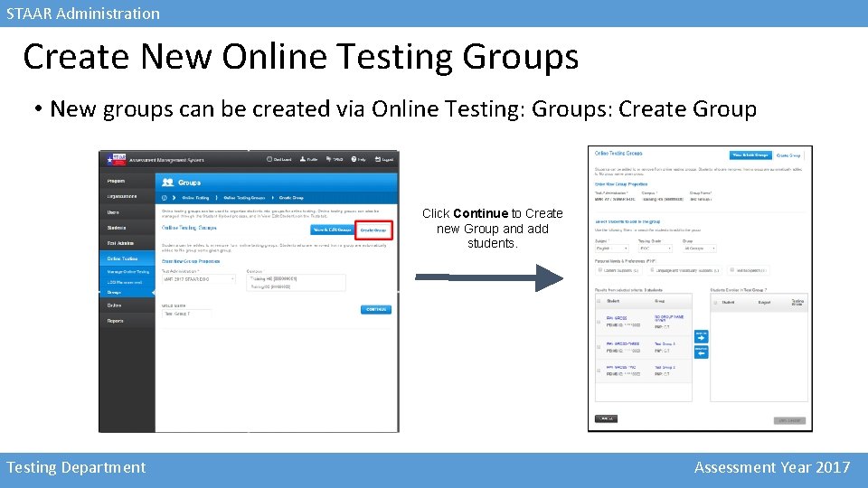Open the Students sidebar menu
Image resolution: width=868 pixels, height=488 pixels.
pyautogui.click(x=127, y=228)
